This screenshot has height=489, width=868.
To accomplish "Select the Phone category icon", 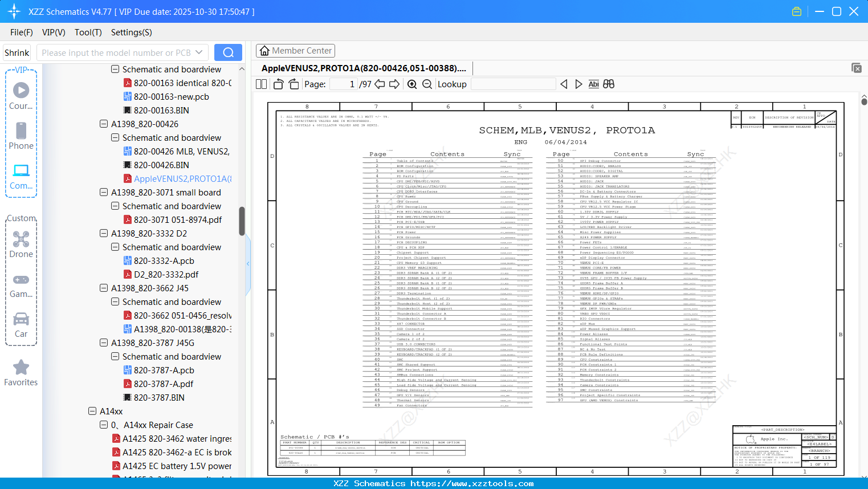I will 21,136.
